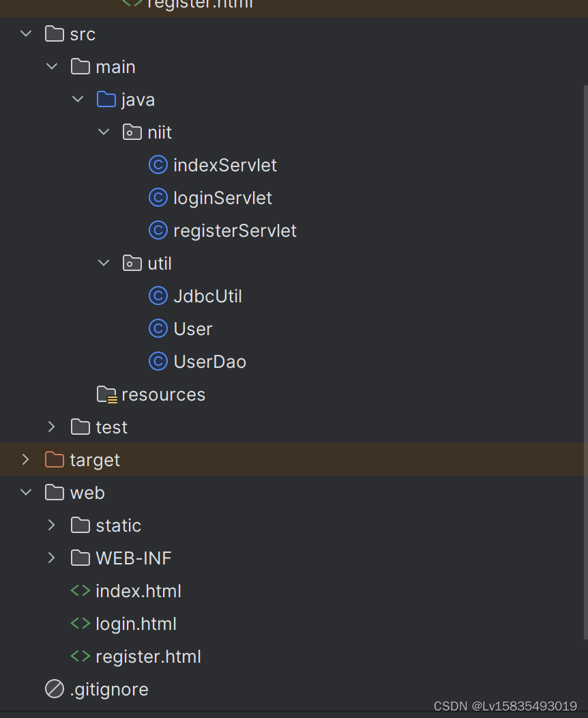Click the UserDao class icon
Image resolution: width=588 pixels, height=718 pixels.
[158, 361]
